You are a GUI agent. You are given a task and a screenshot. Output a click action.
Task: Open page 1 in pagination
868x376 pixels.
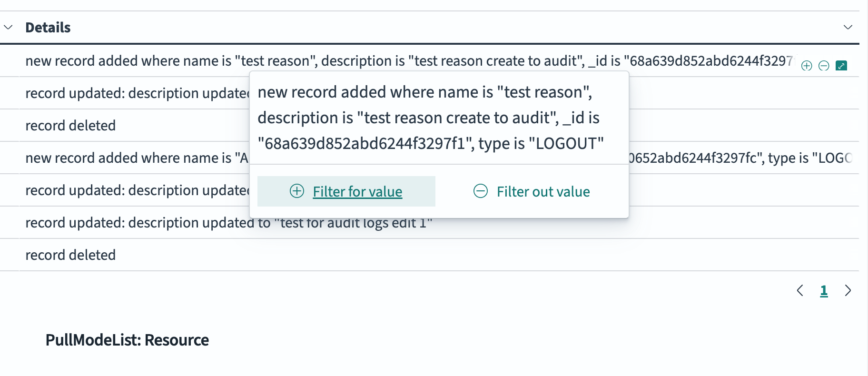(x=824, y=290)
